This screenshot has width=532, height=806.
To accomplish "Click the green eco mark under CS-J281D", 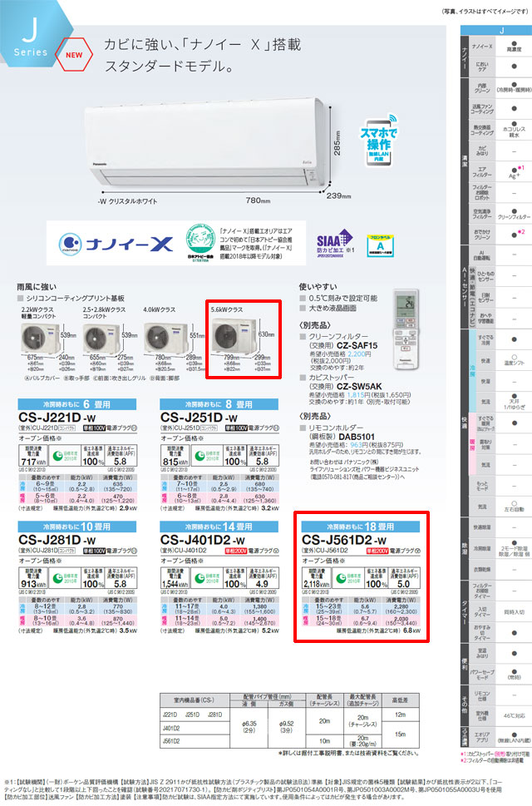I will click(x=64, y=578).
